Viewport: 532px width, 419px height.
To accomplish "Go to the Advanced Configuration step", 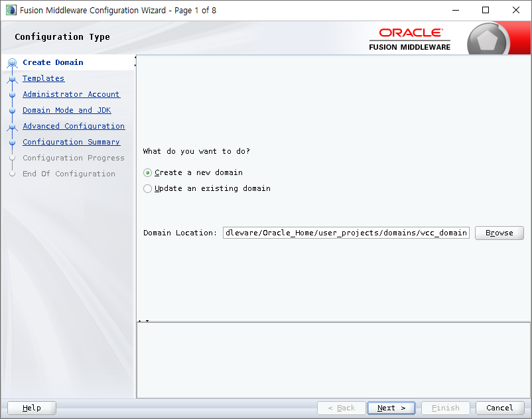I will (74, 126).
